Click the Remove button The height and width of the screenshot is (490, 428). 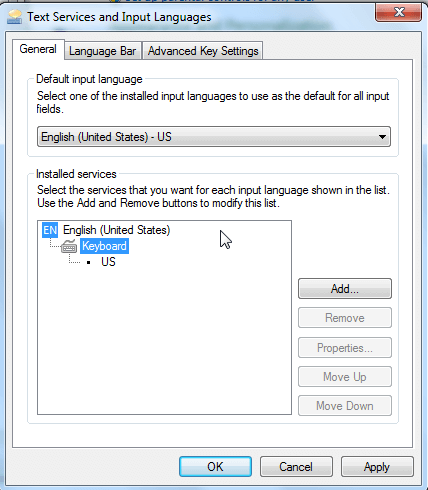point(345,318)
